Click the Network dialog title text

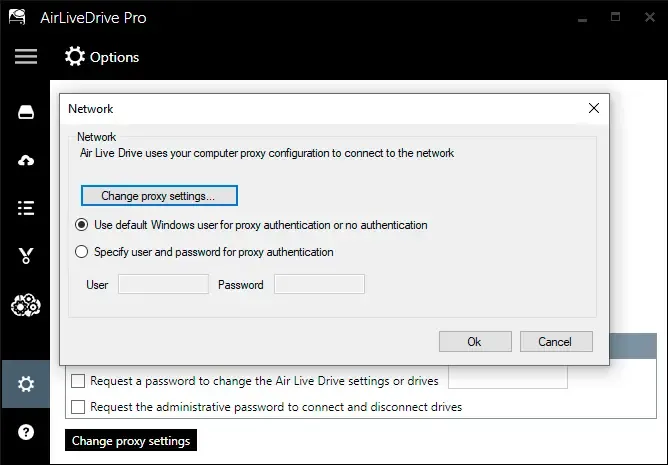(91, 109)
